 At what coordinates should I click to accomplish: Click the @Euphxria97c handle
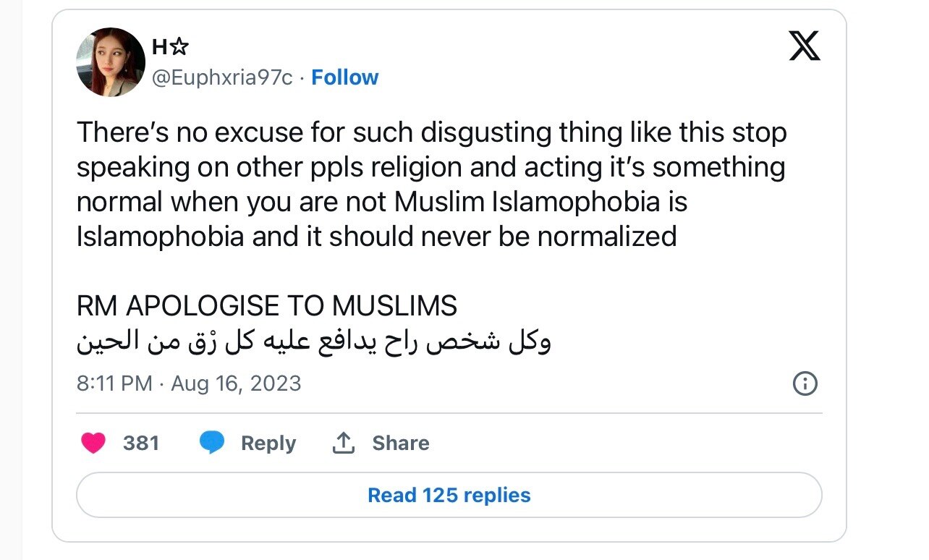click(x=222, y=77)
